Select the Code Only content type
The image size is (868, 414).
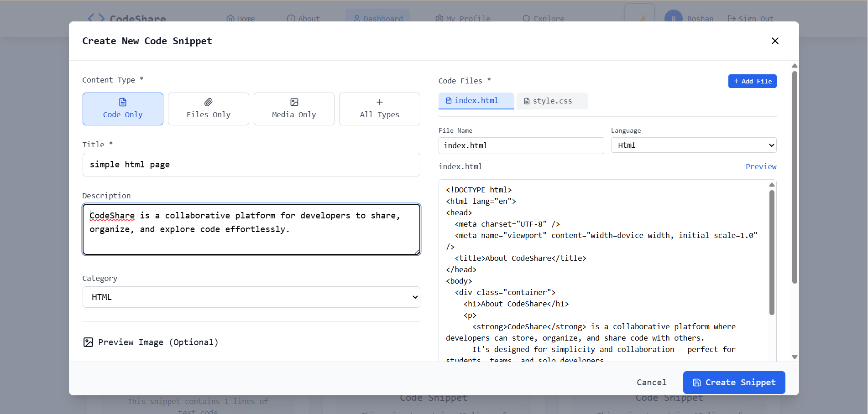coord(123,109)
